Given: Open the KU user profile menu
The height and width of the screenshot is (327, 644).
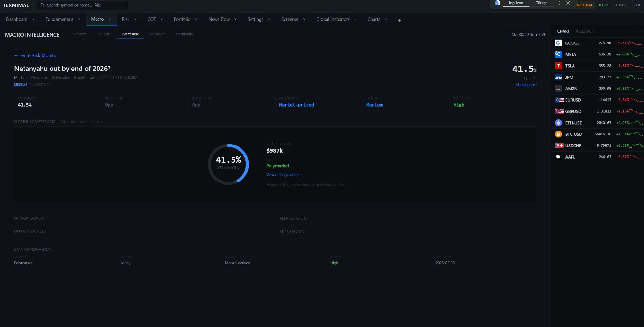Looking at the screenshot, I should [637, 5].
